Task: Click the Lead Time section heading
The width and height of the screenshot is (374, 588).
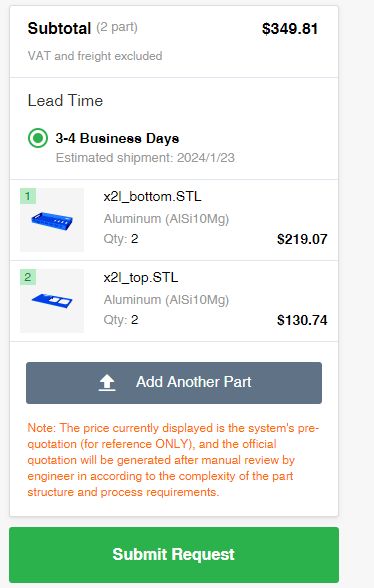Action: [65, 100]
